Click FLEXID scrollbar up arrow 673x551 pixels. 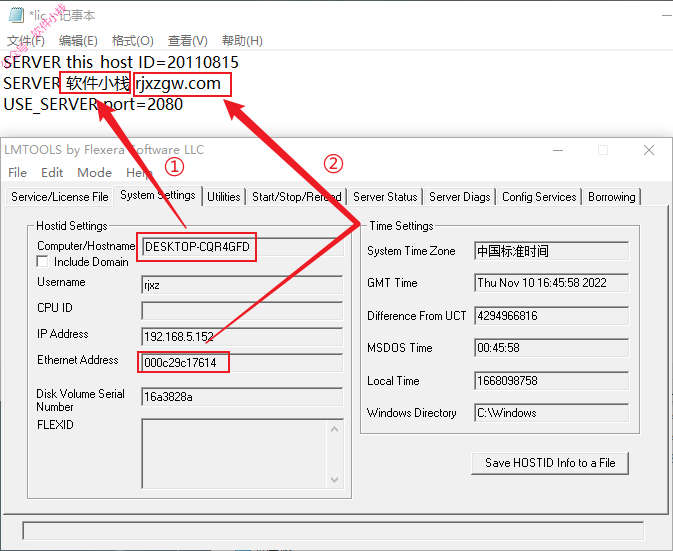coord(335,429)
